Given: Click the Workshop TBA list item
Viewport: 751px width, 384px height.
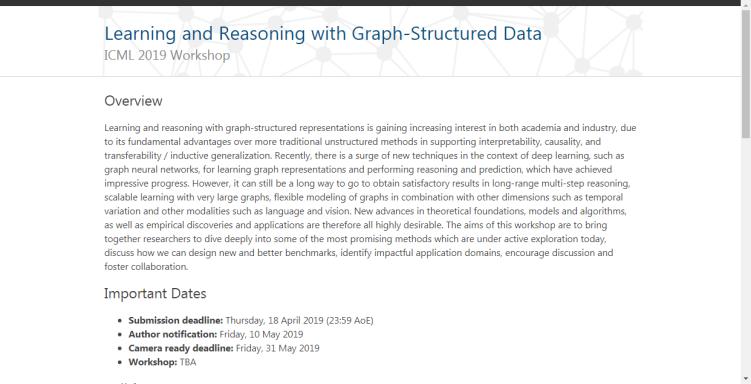Looking at the screenshot, I should tap(162, 362).
